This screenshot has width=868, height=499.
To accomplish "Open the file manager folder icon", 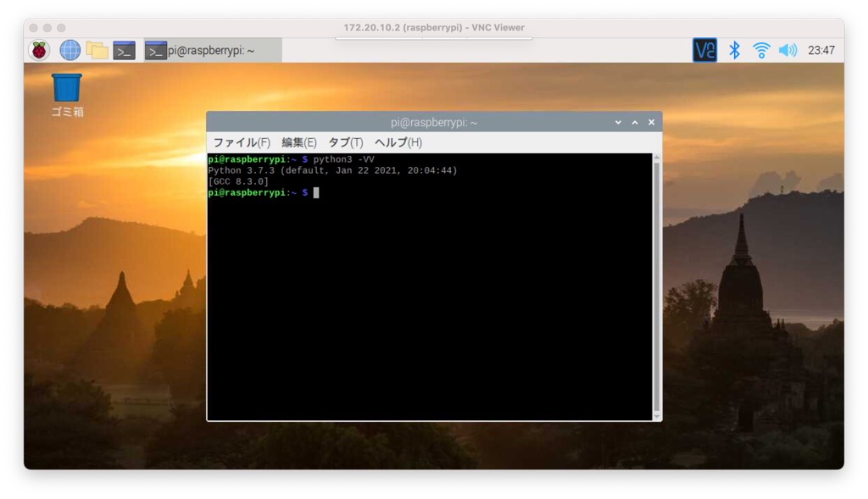I will pos(97,50).
